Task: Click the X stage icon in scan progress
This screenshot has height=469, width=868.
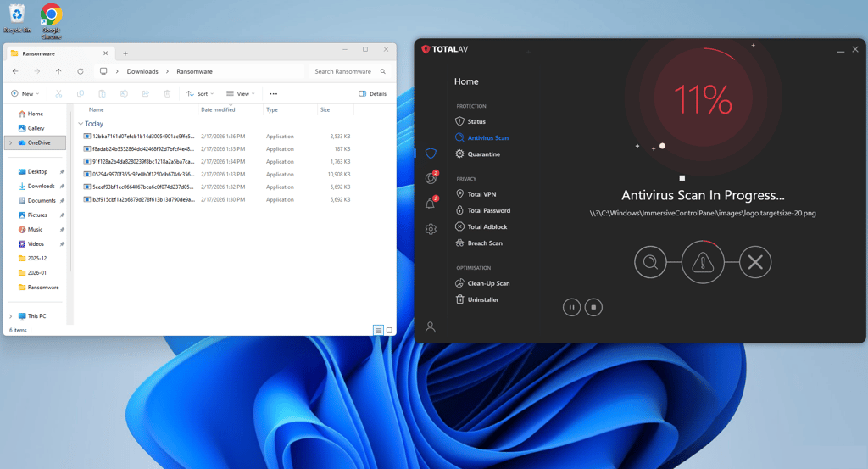Action: click(755, 262)
